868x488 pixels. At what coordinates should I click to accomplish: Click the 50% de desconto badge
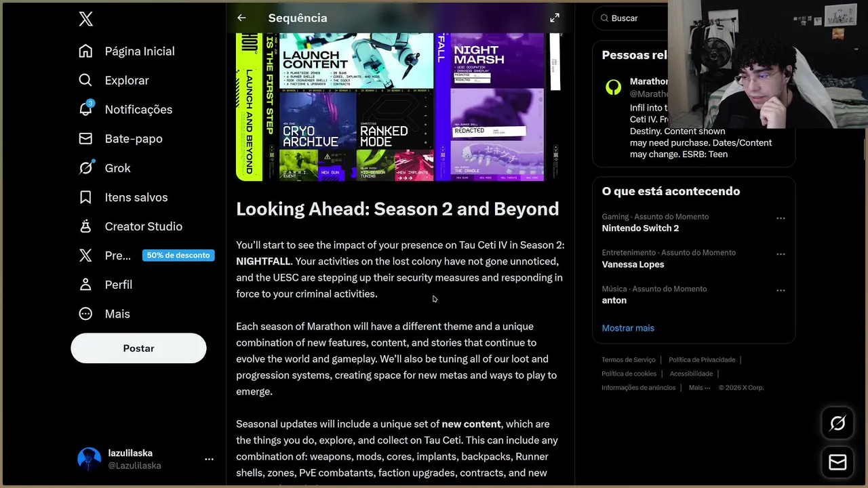[x=178, y=255]
